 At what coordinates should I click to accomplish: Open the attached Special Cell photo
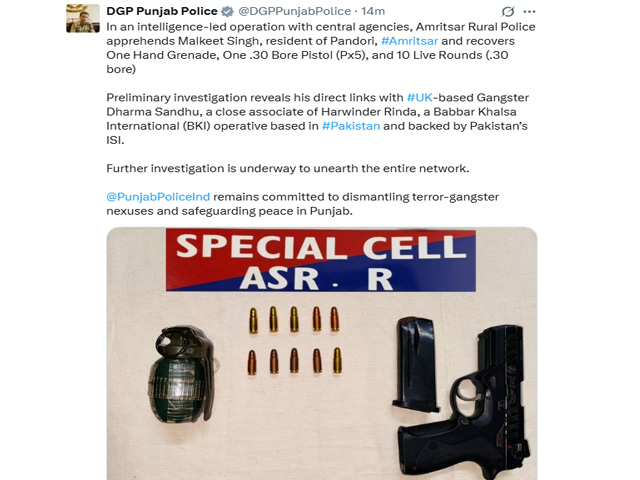pos(321,348)
